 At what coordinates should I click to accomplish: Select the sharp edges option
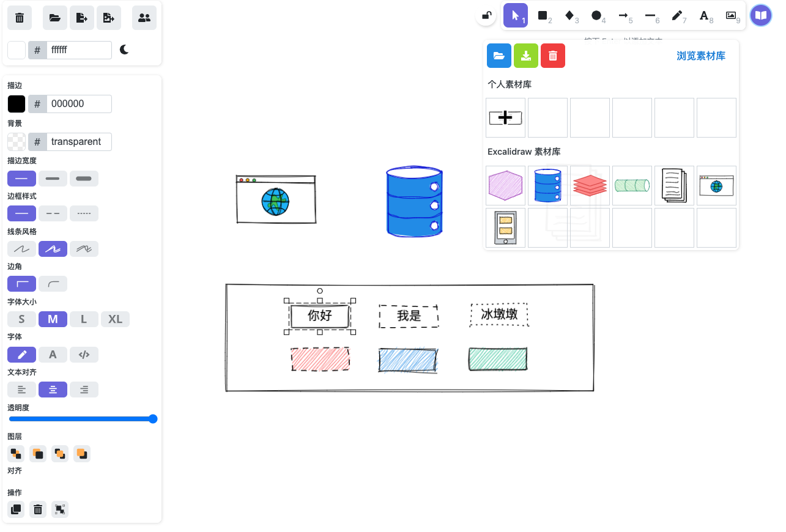21,284
